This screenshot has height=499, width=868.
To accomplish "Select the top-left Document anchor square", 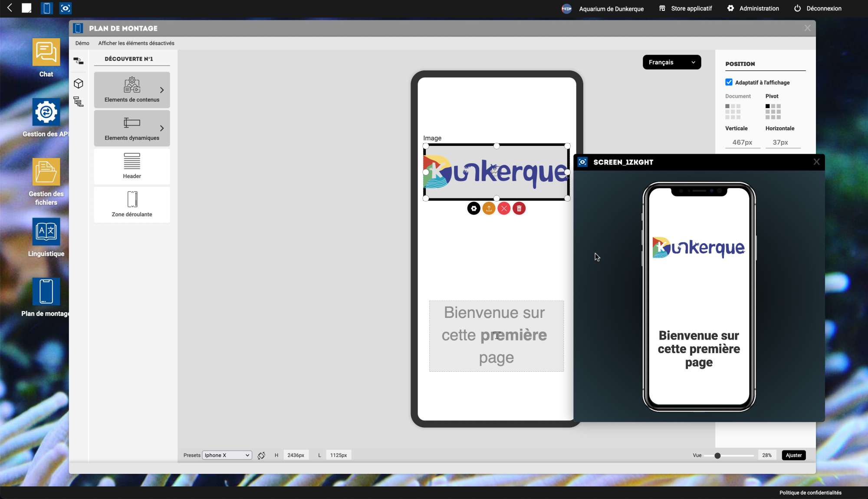I will [727, 106].
